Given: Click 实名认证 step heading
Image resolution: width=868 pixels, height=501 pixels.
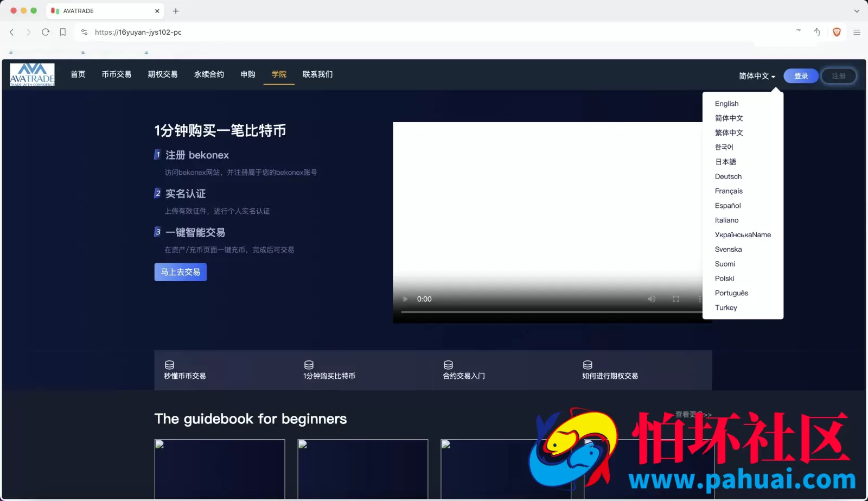Looking at the screenshot, I should click(x=186, y=194).
